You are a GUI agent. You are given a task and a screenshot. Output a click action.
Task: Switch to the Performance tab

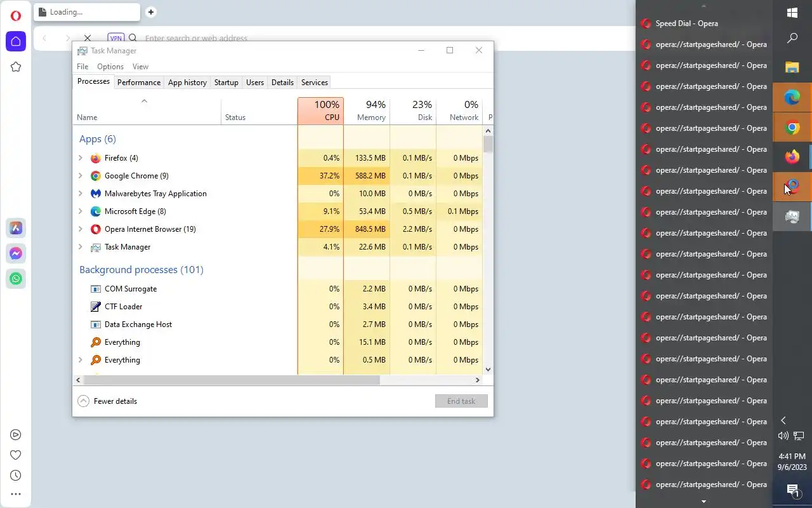139,83
